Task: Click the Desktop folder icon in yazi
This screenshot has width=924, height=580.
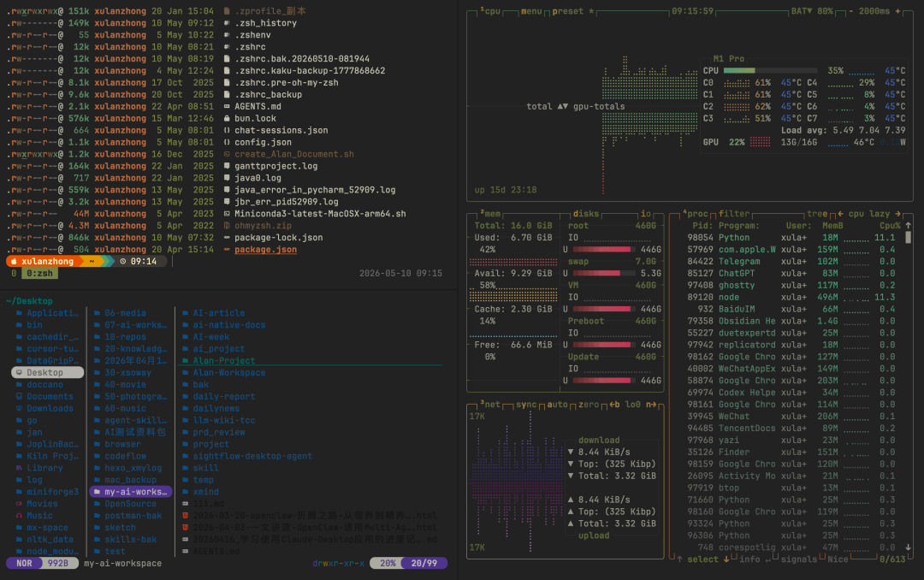Action: tap(20, 372)
